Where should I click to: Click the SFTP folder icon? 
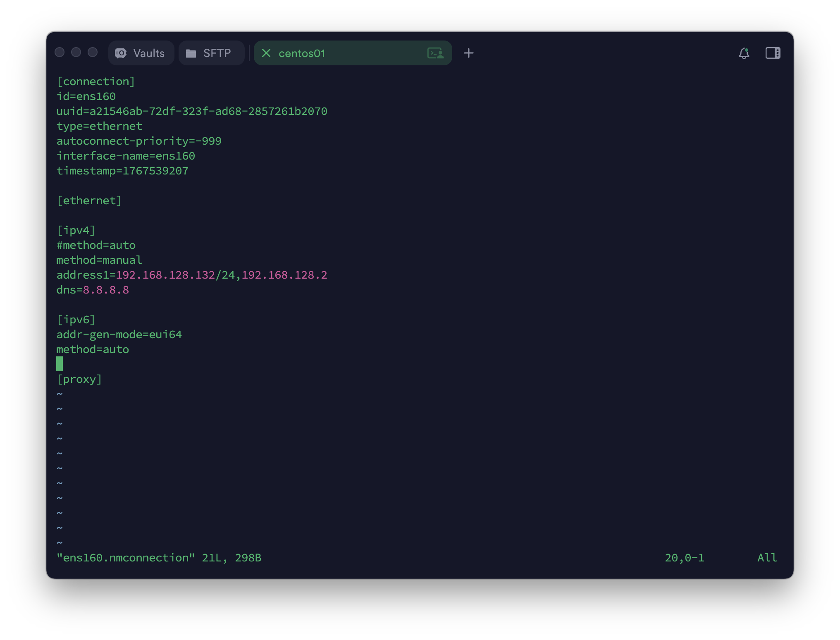pyautogui.click(x=191, y=53)
